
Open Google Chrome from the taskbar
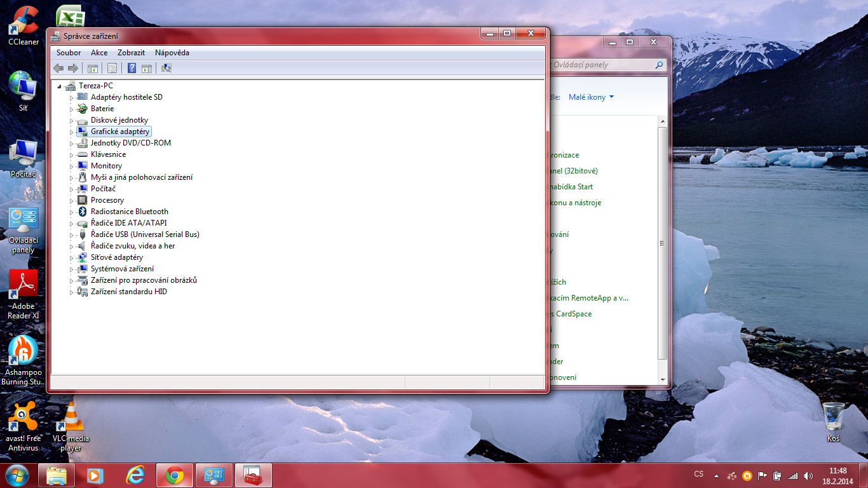pyautogui.click(x=175, y=475)
